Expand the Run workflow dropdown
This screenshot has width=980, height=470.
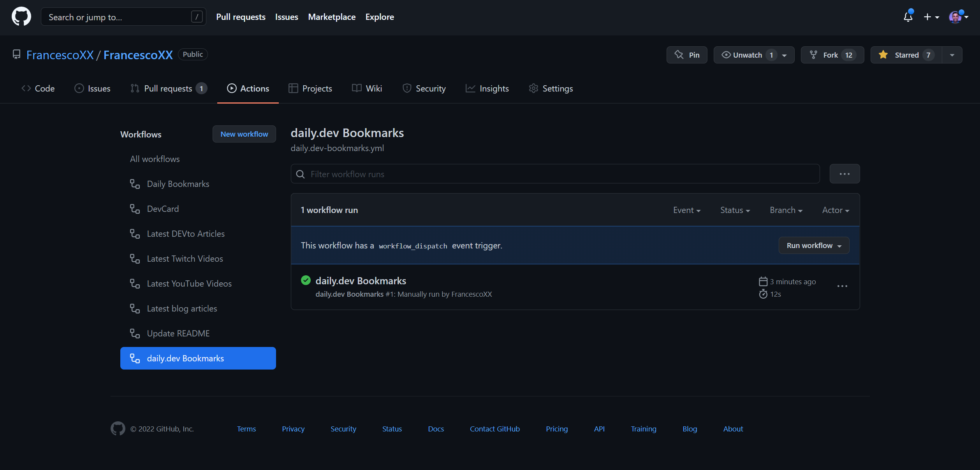point(814,245)
